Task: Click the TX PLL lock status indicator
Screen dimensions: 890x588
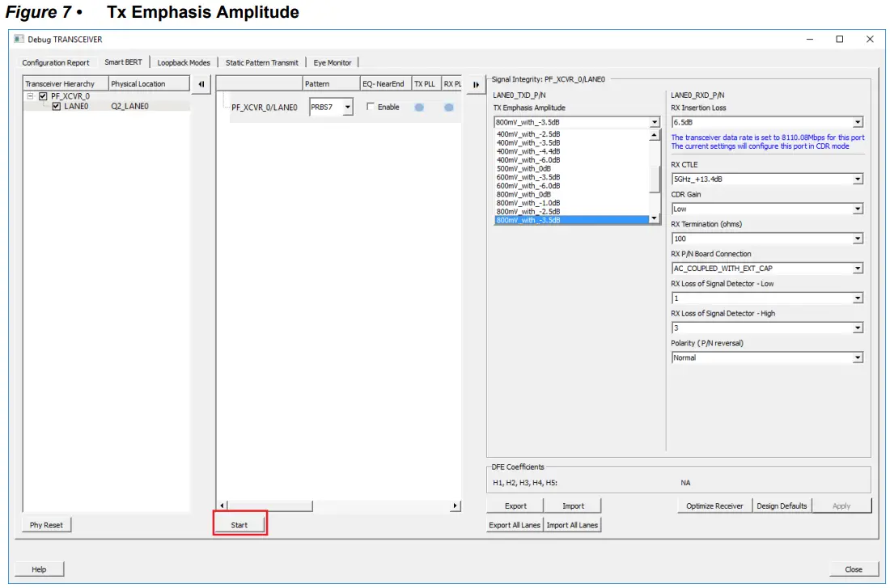Action: coord(419,107)
